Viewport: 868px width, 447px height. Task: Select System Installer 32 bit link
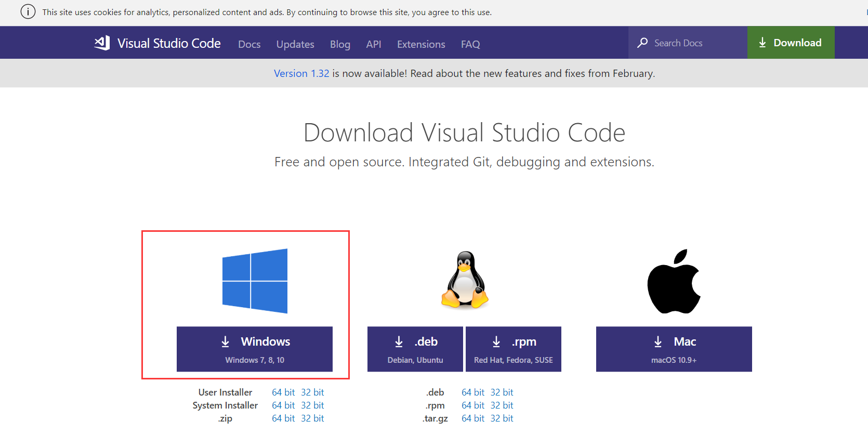(x=312, y=405)
